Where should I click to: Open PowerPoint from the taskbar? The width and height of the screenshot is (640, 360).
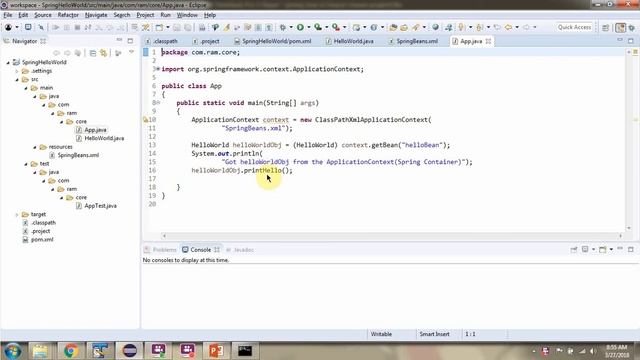pyautogui.click(x=216, y=351)
